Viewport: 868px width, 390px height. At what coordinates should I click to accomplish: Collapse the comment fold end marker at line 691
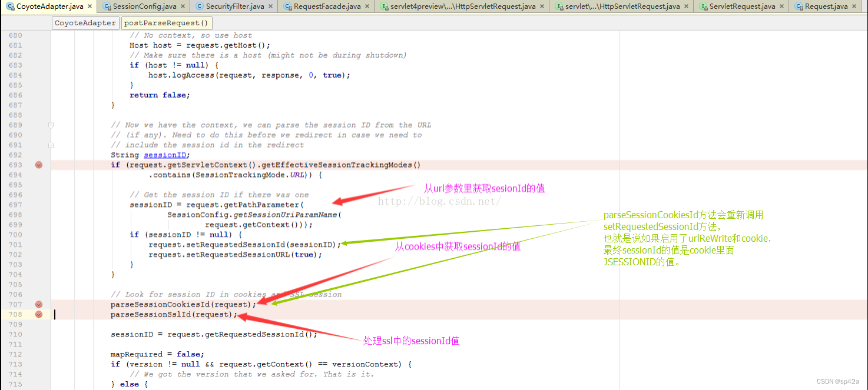point(51,145)
